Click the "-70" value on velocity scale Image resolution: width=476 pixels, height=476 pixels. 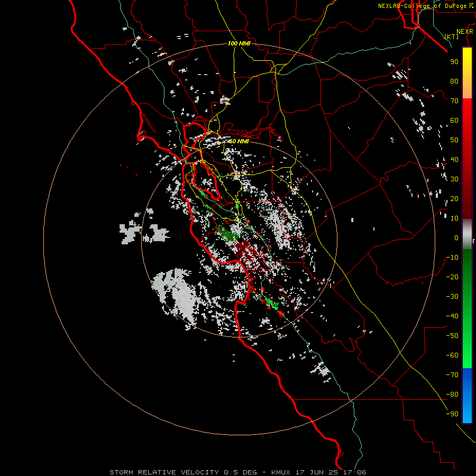coord(452,375)
